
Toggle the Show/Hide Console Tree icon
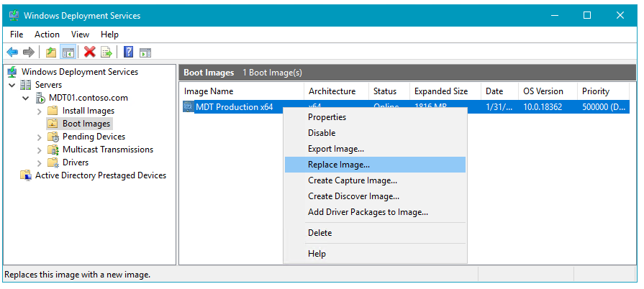[68, 52]
